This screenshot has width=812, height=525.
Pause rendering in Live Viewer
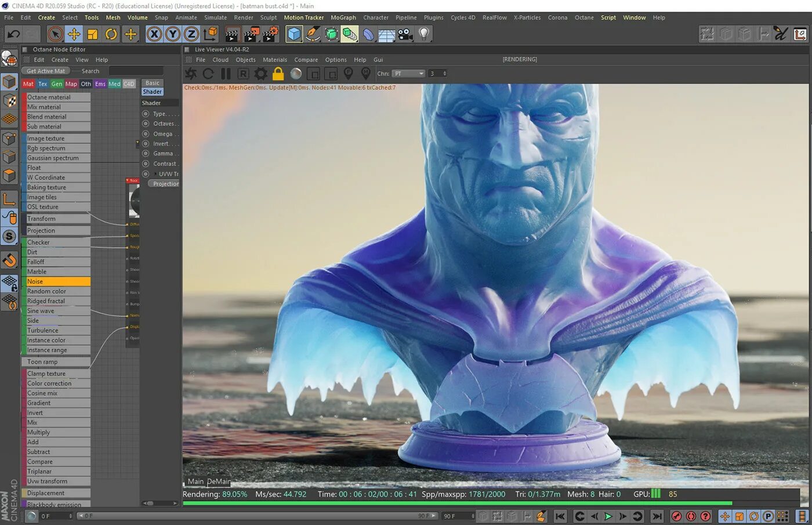226,74
